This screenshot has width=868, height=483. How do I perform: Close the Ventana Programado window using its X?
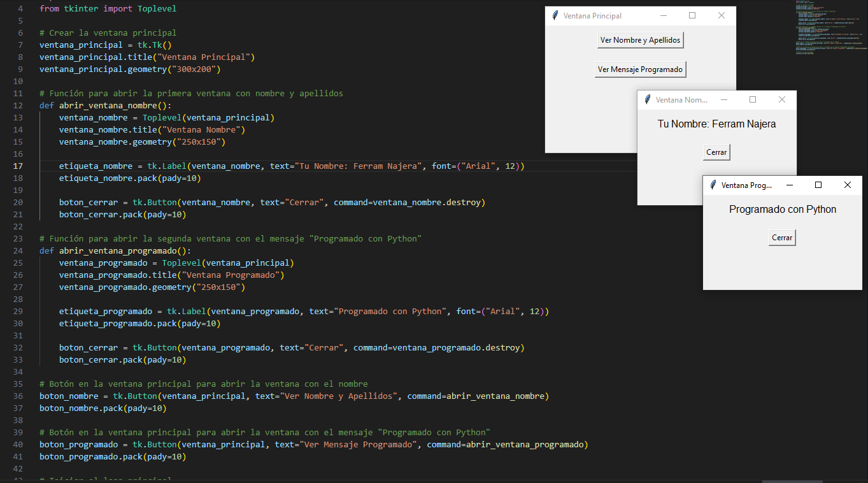847,185
